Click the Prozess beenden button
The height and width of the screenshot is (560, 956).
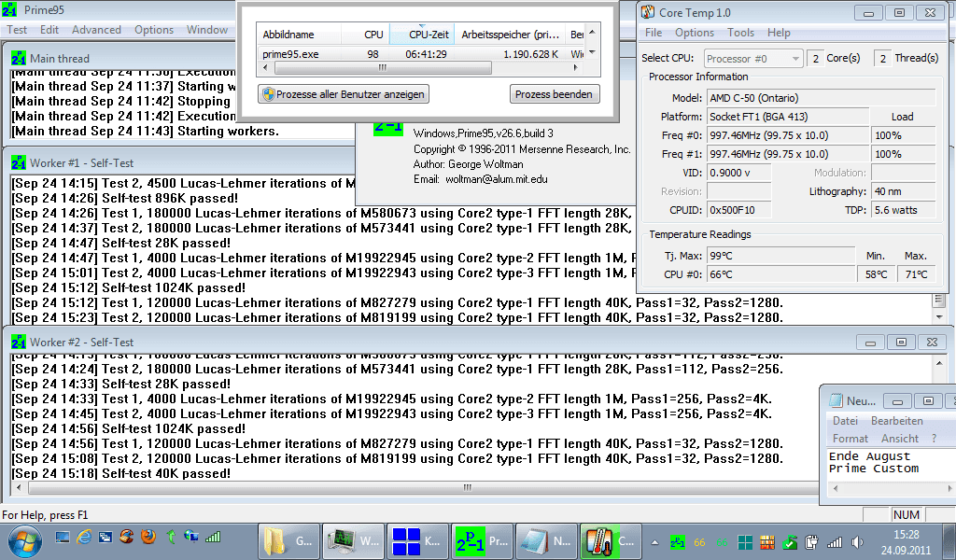pyautogui.click(x=554, y=94)
